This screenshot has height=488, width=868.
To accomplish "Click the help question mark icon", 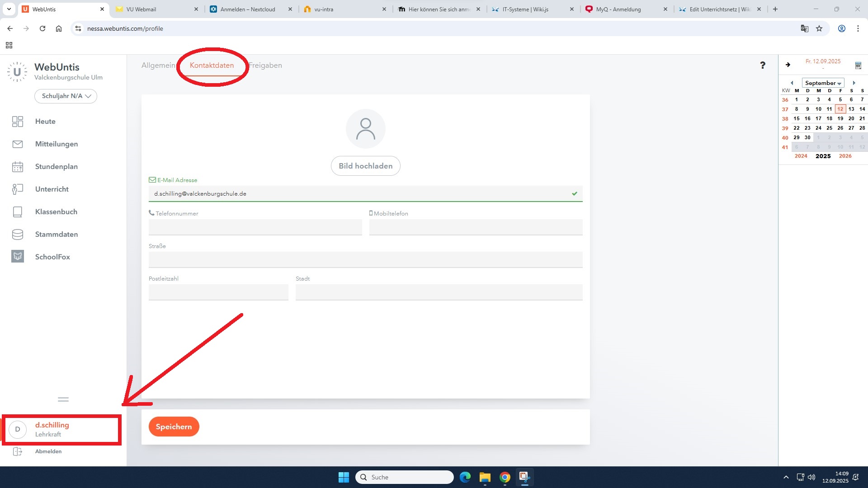I will 763,66.
